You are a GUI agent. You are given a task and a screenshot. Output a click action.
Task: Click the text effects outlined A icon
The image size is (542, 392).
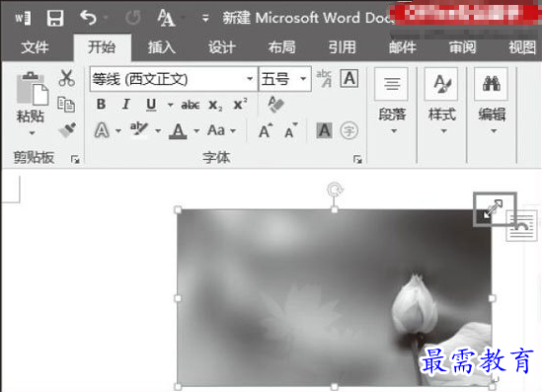click(102, 130)
